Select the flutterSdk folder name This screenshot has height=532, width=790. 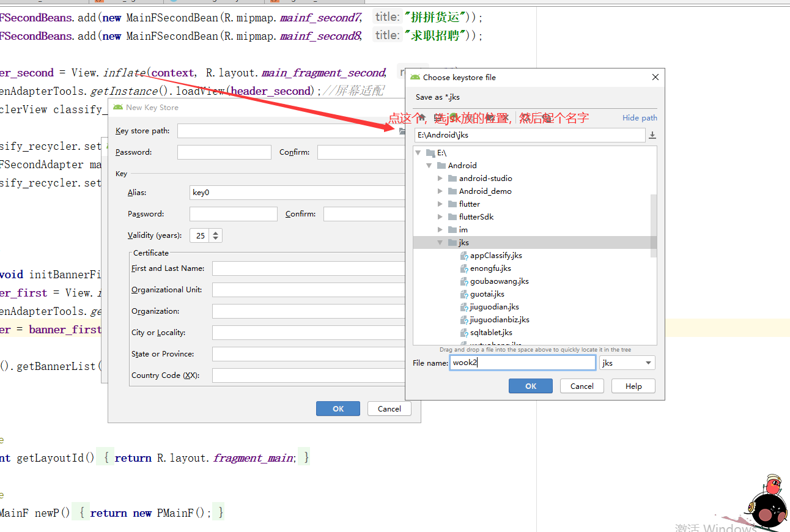click(476, 217)
